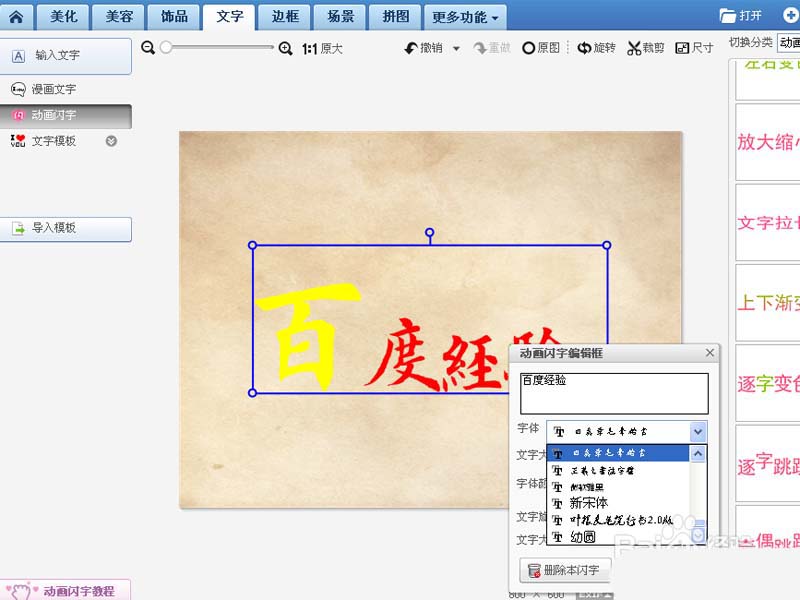
Task: Click the blue plus new icon
Action: pyautogui.click(x=791, y=15)
